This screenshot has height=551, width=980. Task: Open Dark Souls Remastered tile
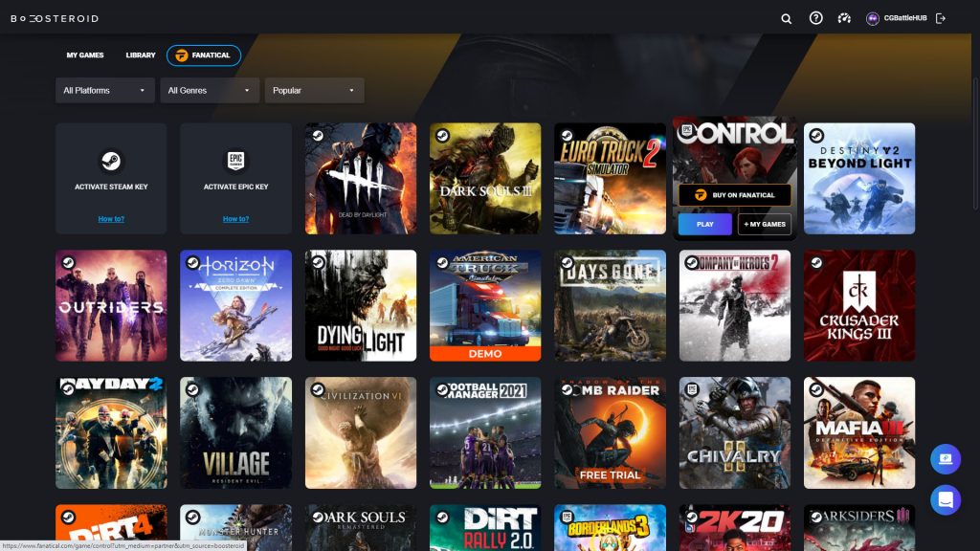pos(361,528)
